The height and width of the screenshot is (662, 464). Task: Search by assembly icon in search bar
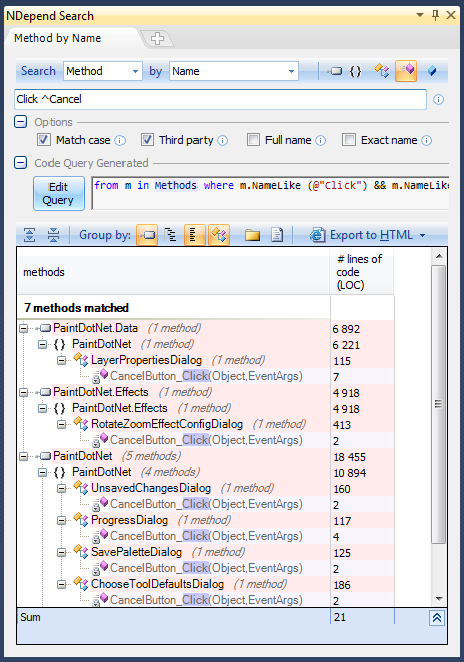tap(335, 71)
